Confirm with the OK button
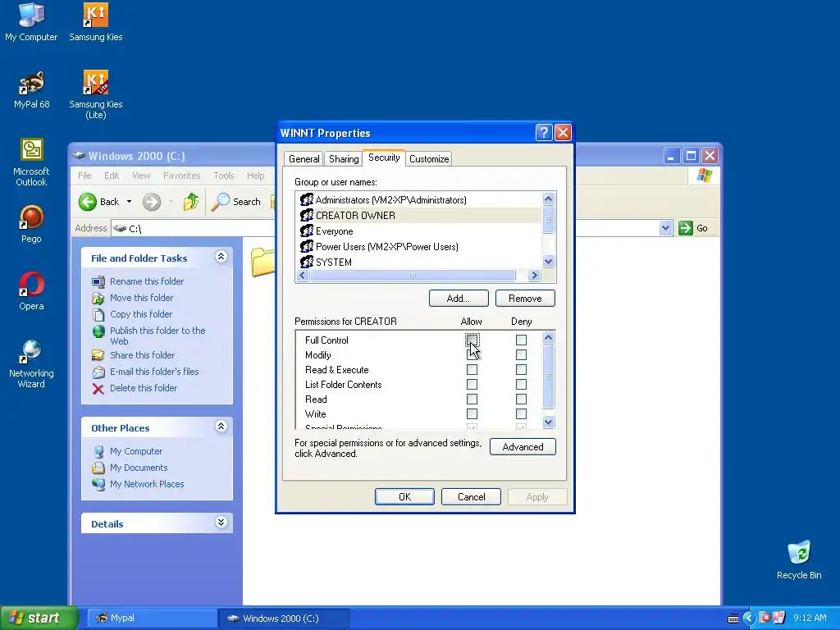The image size is (840, 630). tap(405, 496)
